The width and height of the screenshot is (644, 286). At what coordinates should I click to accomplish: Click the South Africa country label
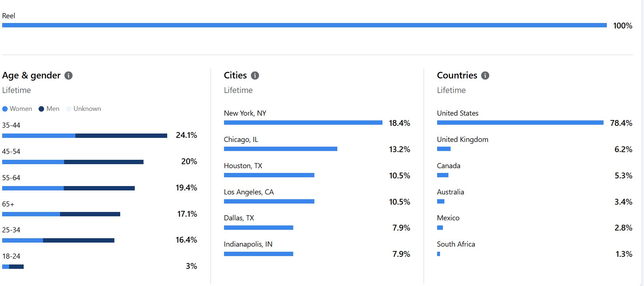pos(456,244)
